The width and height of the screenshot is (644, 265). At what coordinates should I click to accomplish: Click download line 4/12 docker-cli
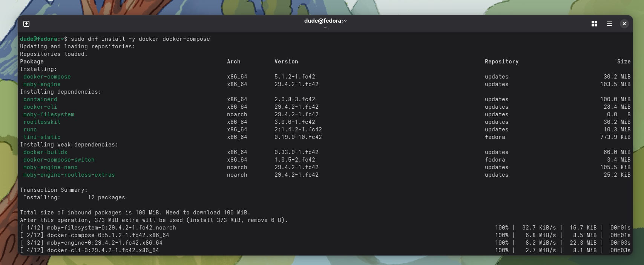coord(325,250)
